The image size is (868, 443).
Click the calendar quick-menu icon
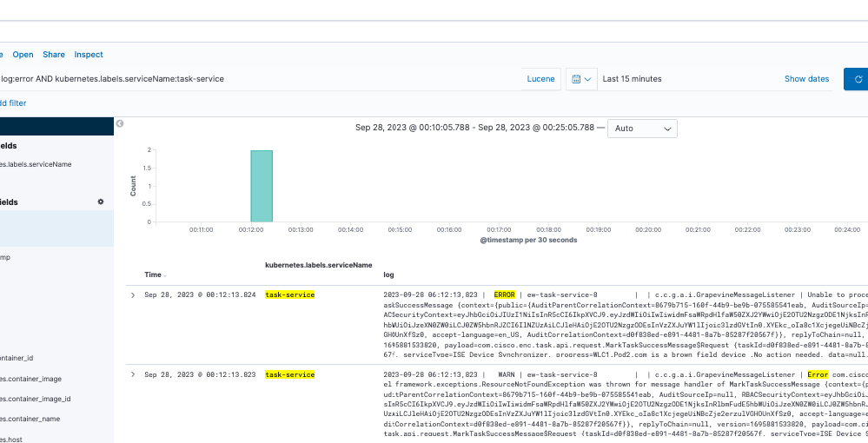pos(581,79)
